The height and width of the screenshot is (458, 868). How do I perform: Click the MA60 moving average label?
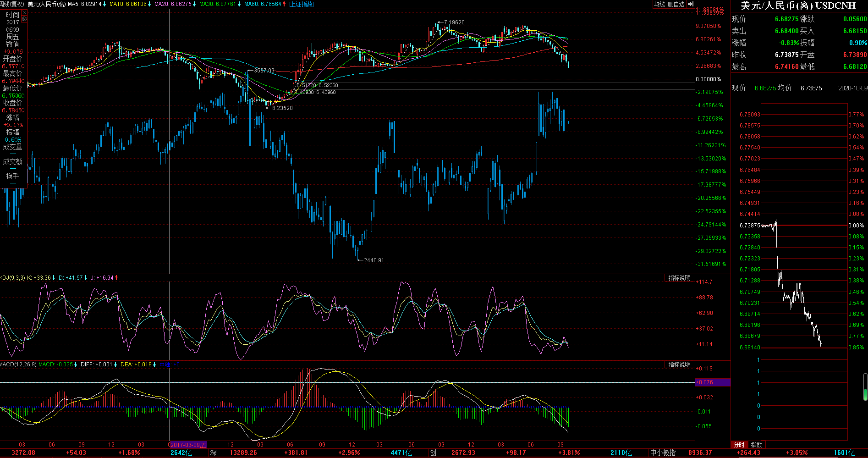point(263,4)
